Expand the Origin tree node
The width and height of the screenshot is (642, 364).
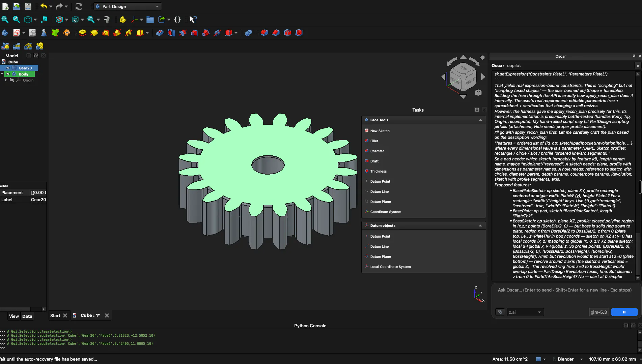(6, 80)
